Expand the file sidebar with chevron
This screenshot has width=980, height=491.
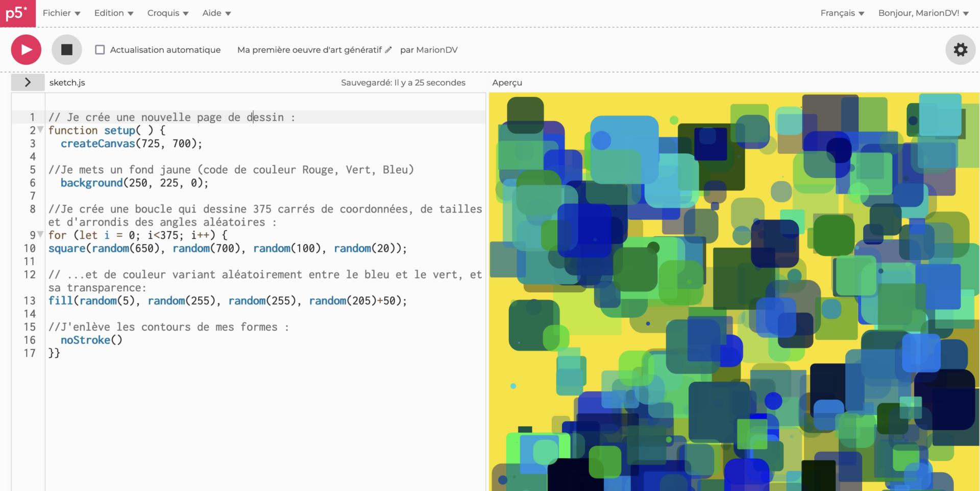pyautogui.click(x=28, y=82)
